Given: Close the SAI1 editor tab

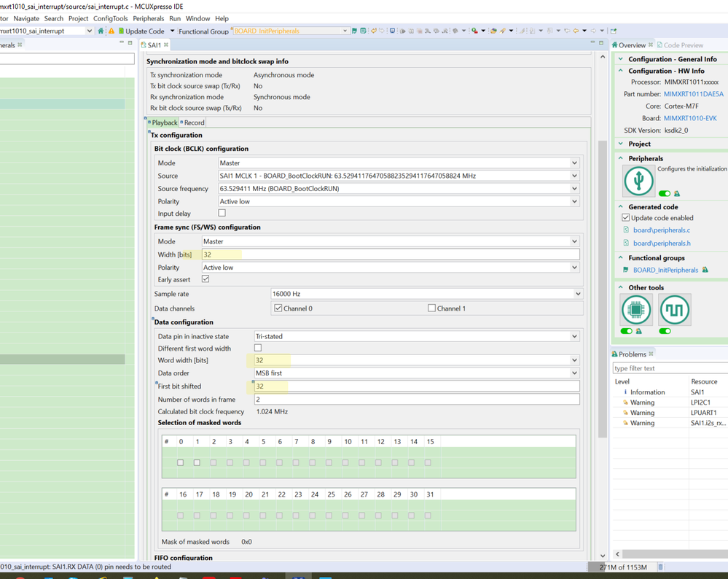Looking at the screenshot, I should (166, 45).
